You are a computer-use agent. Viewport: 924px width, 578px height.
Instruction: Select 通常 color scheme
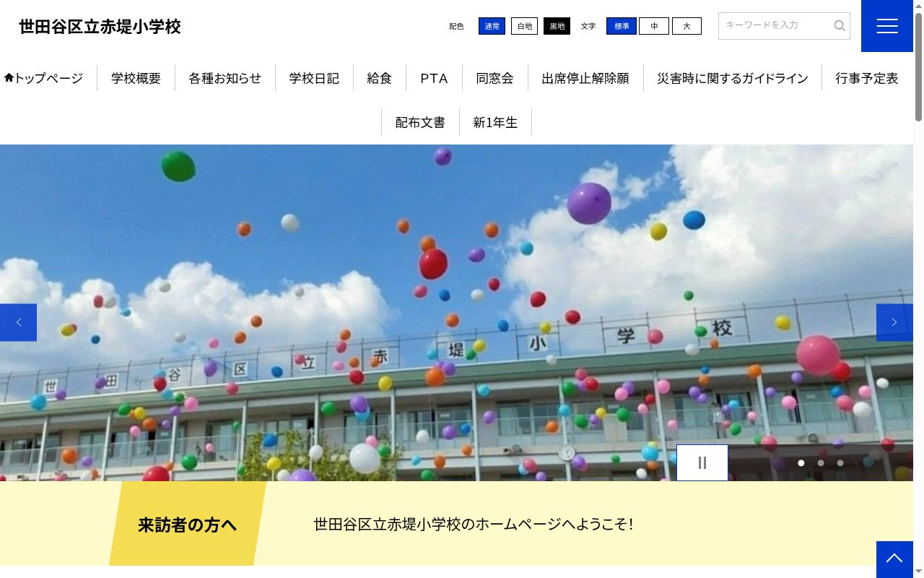[x=492, y=26]
